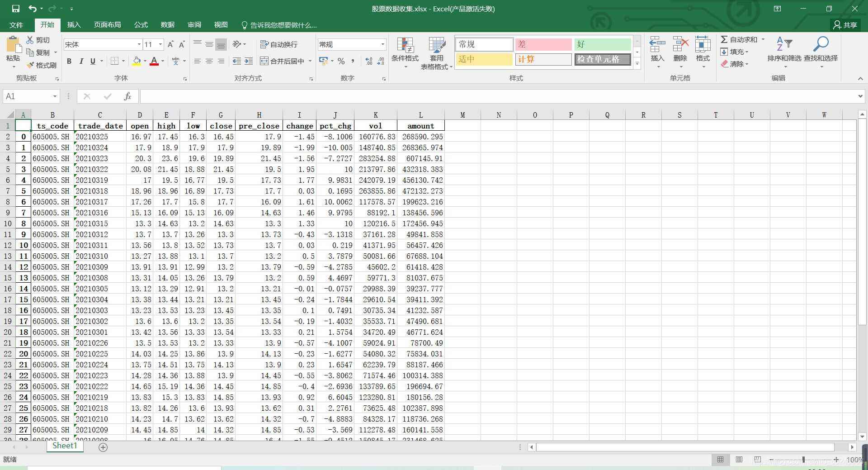Click the Merge and Center icon
The image size is (868, 470).
264,61
